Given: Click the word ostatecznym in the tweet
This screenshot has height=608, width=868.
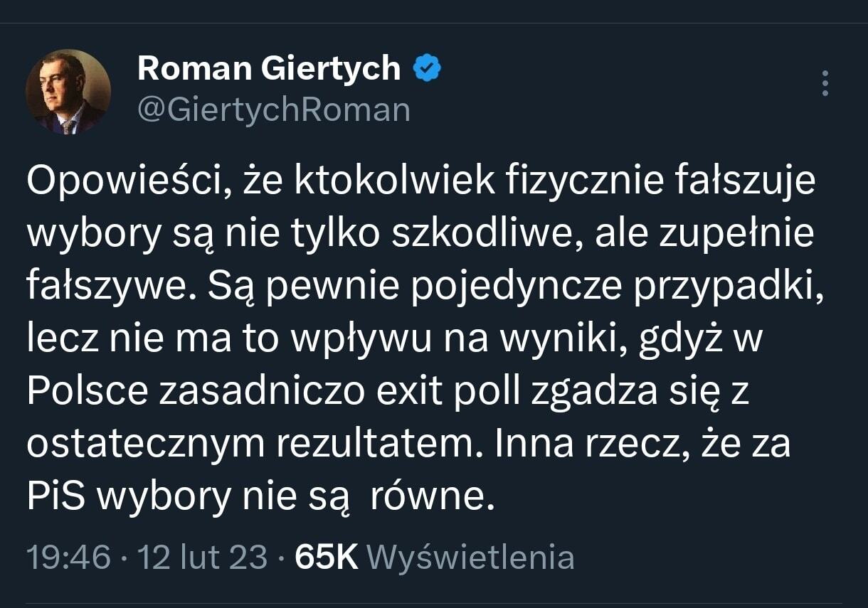Looking at the screenshot, I should pyautogui.click(x=140, y=445).
